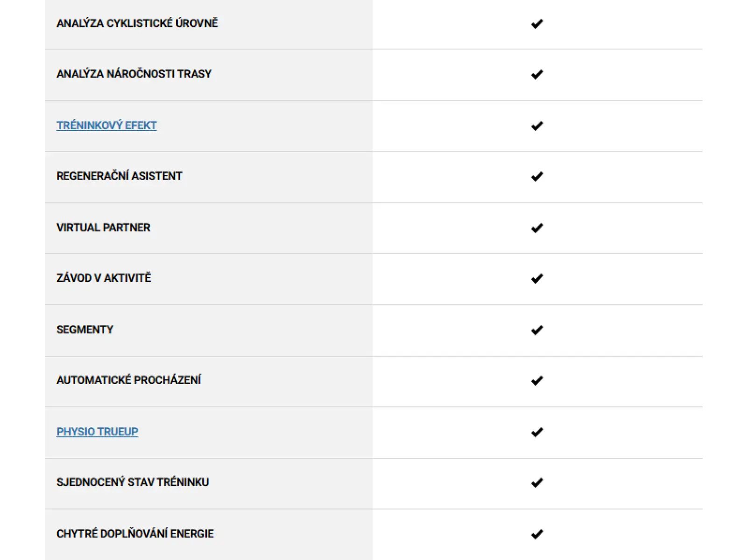The width and height of the screenshot is (747, 560).
Task: Click checkmark for Automatické procházení
Action: 537,381
